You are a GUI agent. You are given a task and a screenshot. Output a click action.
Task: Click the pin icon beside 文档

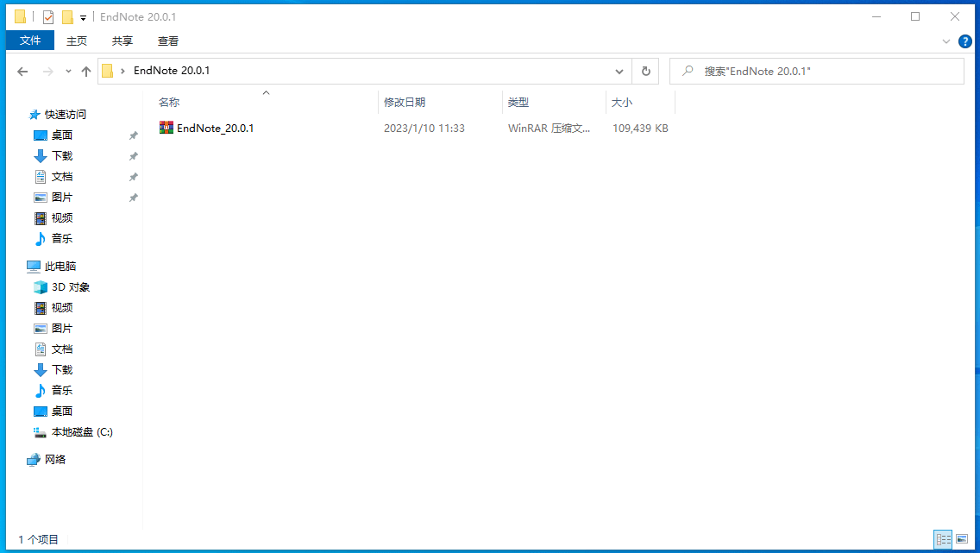pos(133,177)
